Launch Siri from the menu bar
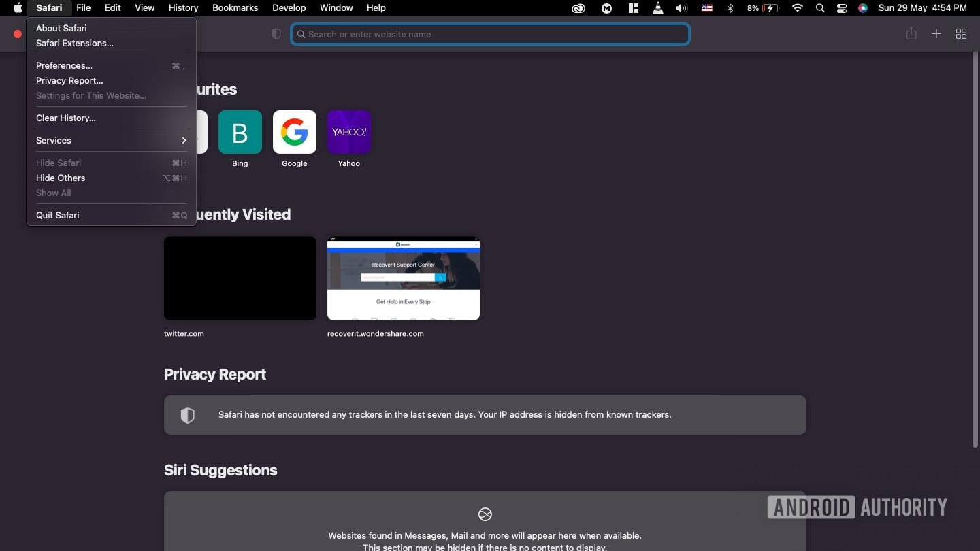Screen dimensions: 980x551 [863, 8]
